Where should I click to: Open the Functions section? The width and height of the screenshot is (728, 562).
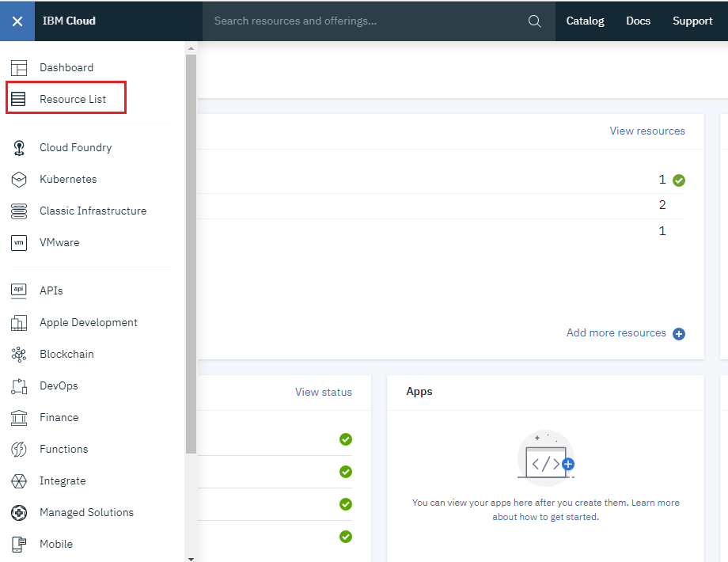point(64,449)
